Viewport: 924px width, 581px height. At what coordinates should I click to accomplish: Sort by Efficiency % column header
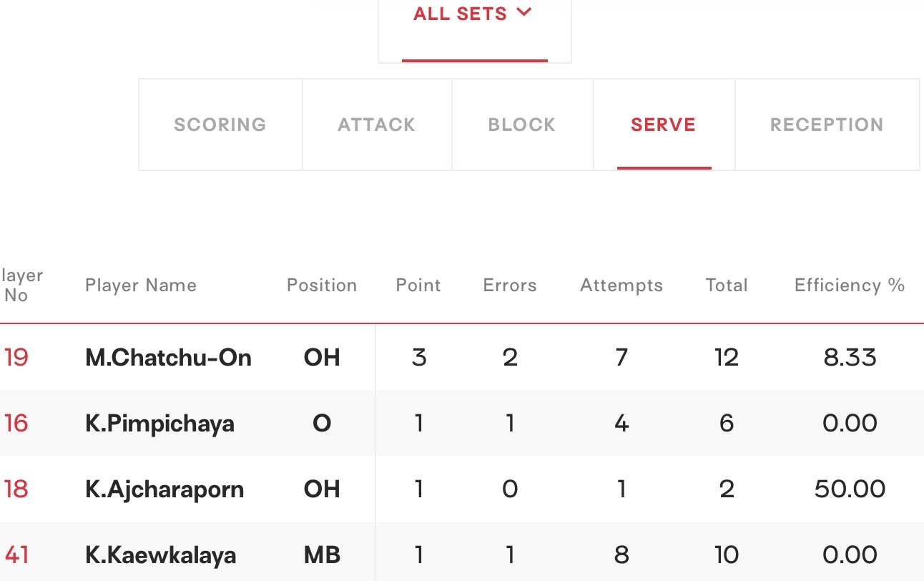point(850,285)
